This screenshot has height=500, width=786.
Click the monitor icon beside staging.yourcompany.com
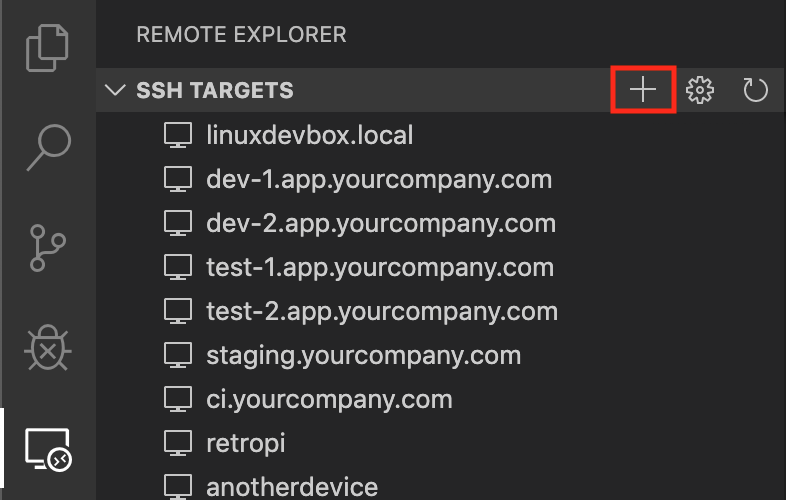[x=178, y=356]
